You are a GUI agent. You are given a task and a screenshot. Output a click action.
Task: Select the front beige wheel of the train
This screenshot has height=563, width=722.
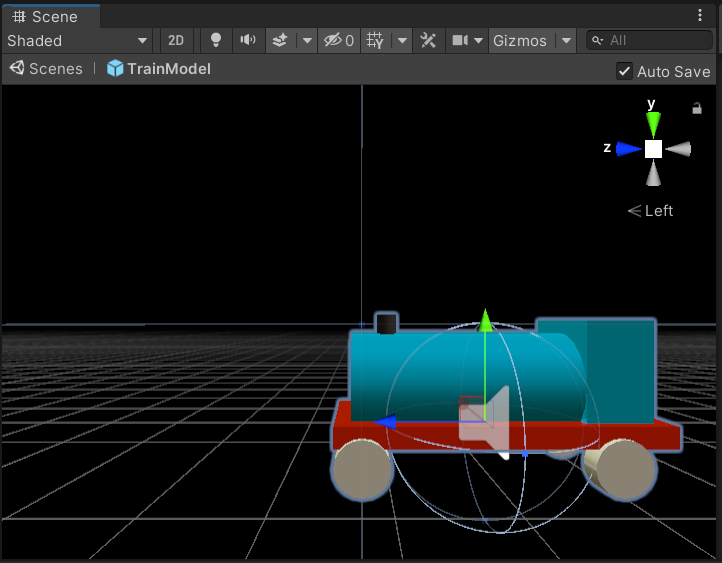point(362,469)
